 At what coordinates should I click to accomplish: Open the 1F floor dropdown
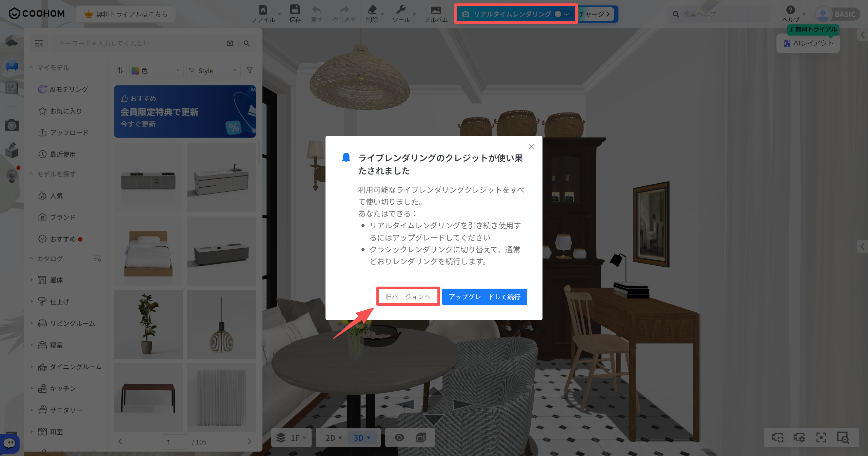pos(292,438)
